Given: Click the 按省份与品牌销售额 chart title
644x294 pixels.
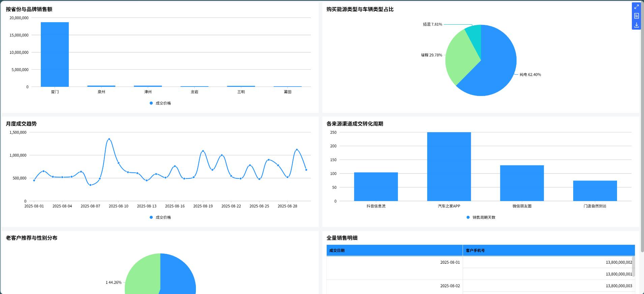Looking at the screenshot, I should pyautogui.click(x=29, y=9).
